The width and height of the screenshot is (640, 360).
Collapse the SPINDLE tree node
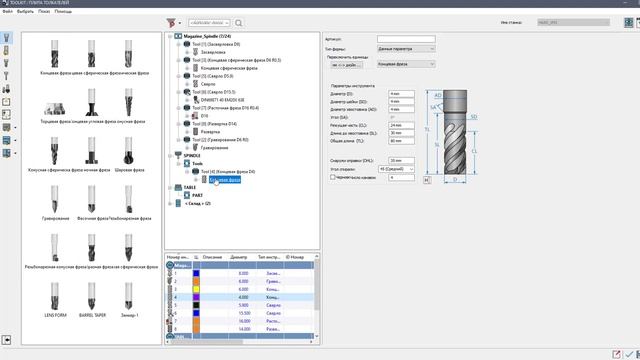[x=170, y=156]
